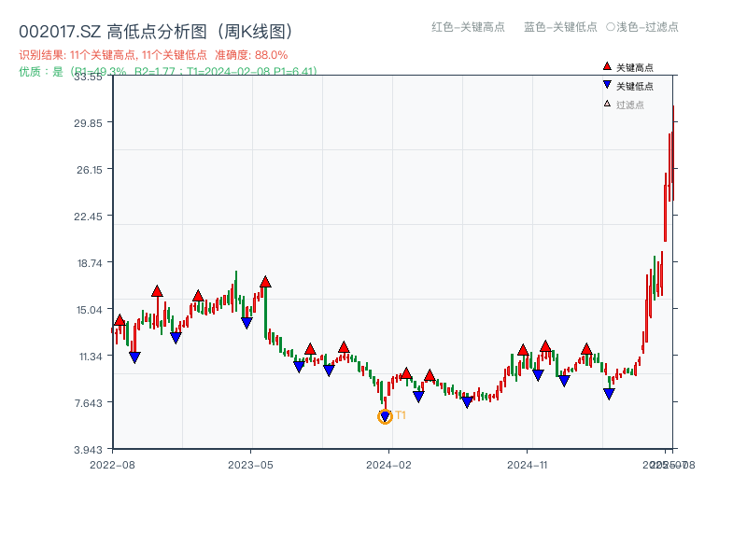Screen dimensions: 747x560
Task: Click the 过滤点 legend label inside the chart
Action: pos(629,105)
